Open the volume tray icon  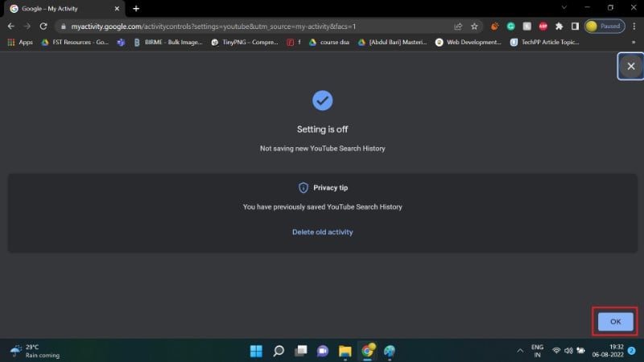pos(568,351)
